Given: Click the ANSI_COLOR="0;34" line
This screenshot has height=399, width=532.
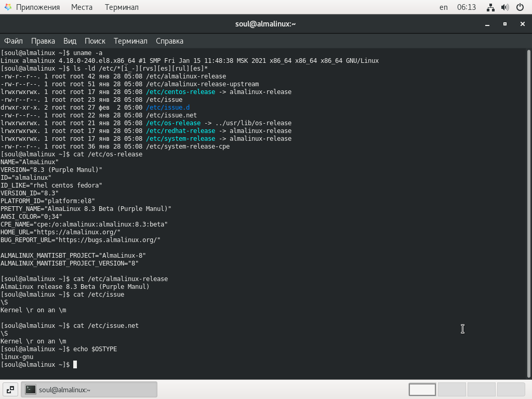Looking at the screenshot, I should [x=31, y=217].
